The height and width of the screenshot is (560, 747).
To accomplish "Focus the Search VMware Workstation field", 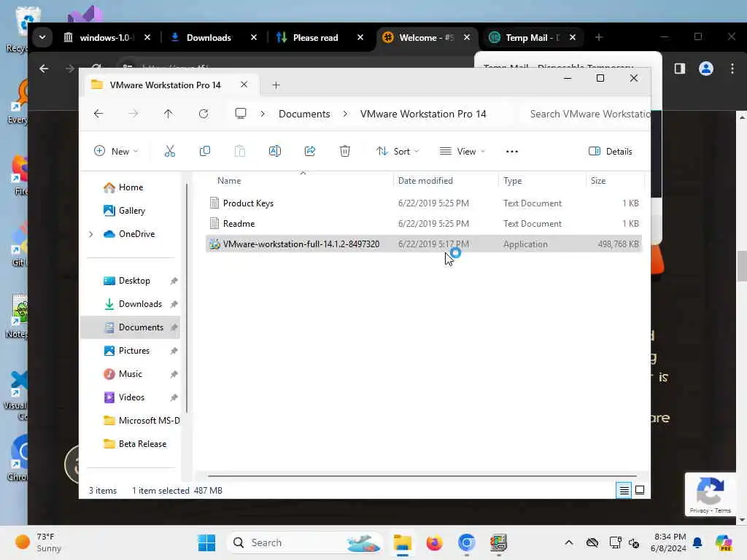I will [x=587, y=114].
